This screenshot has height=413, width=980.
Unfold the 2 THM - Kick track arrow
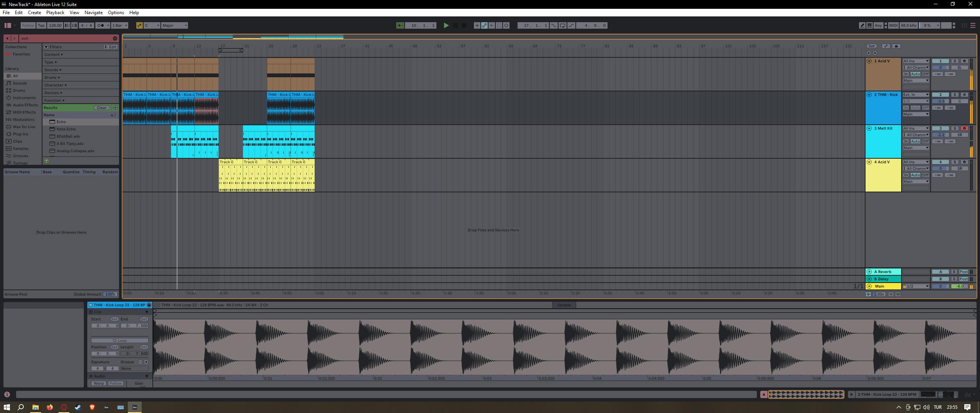[x=869, y=94]
